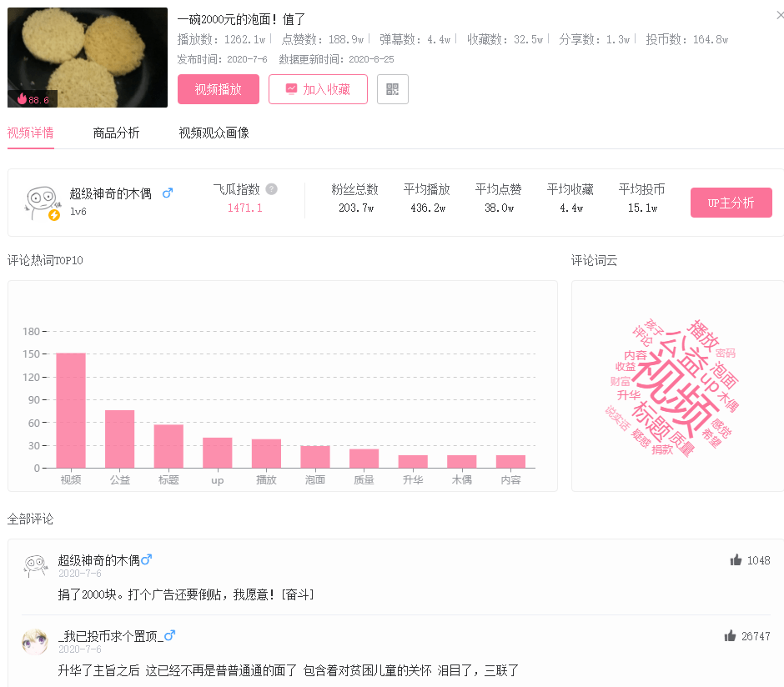The image size is (784, 687).
Task: Click the UP主 avatar with lightning badge
Action: tap(42, 203)
